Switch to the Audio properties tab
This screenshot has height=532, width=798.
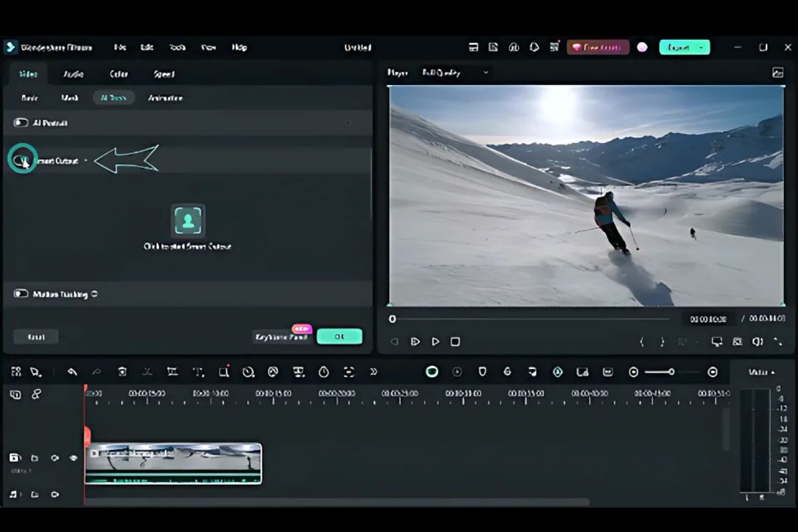tap(73, 74)
